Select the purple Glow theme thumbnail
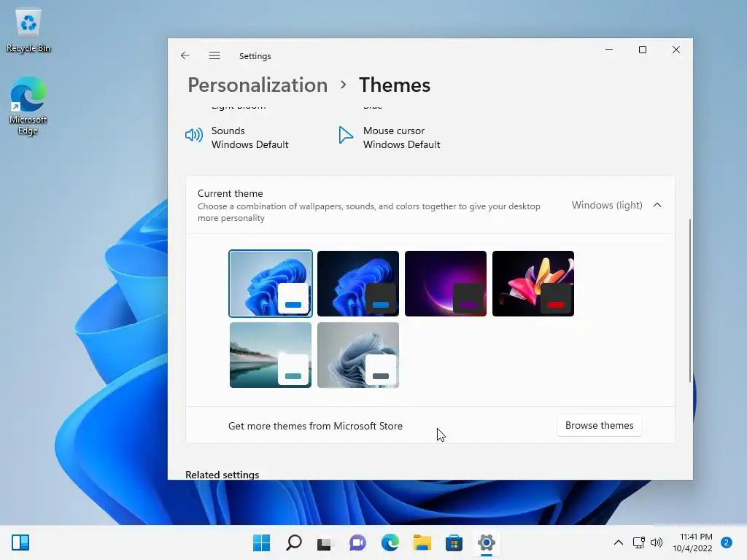The width and height of the screenshot is (747, 560). [x=446, y=284]
